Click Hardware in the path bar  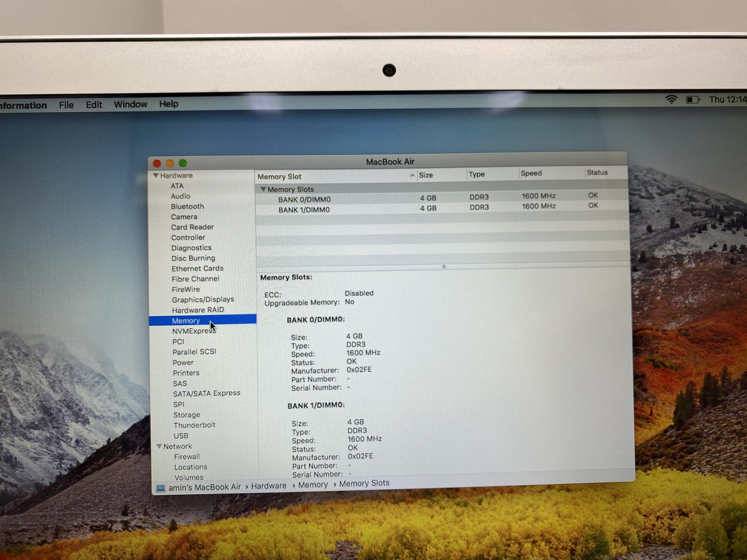tap(269, 486)
